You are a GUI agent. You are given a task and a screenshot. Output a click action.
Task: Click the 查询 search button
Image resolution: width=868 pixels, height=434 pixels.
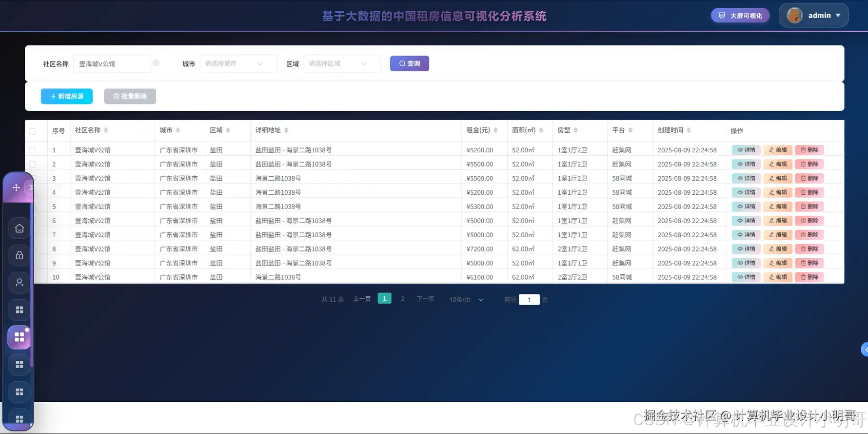tap(410, 63)
